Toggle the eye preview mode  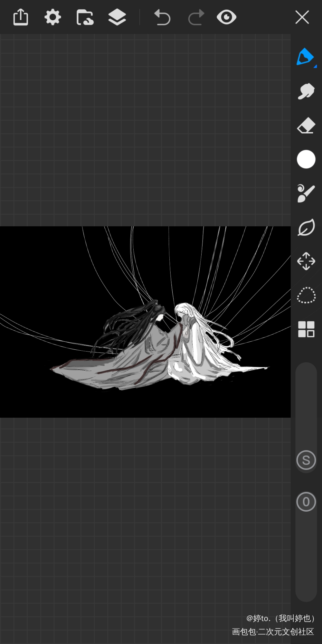click(x=226, y=17)
